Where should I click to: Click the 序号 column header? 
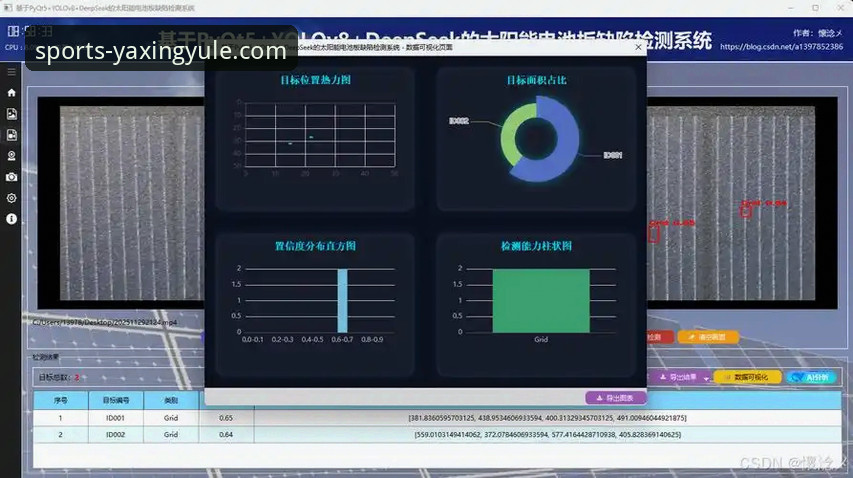60,400
